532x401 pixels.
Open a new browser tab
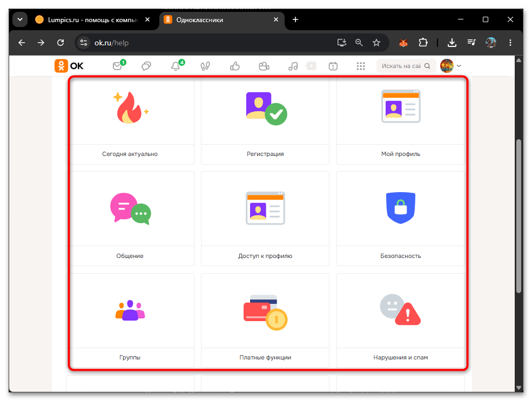[295, 19]
